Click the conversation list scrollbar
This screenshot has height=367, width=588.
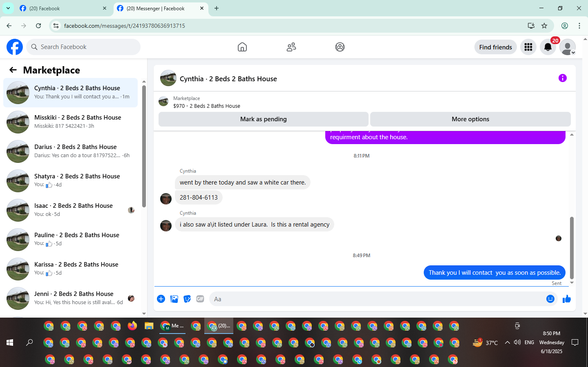click(x=144, y=146)
